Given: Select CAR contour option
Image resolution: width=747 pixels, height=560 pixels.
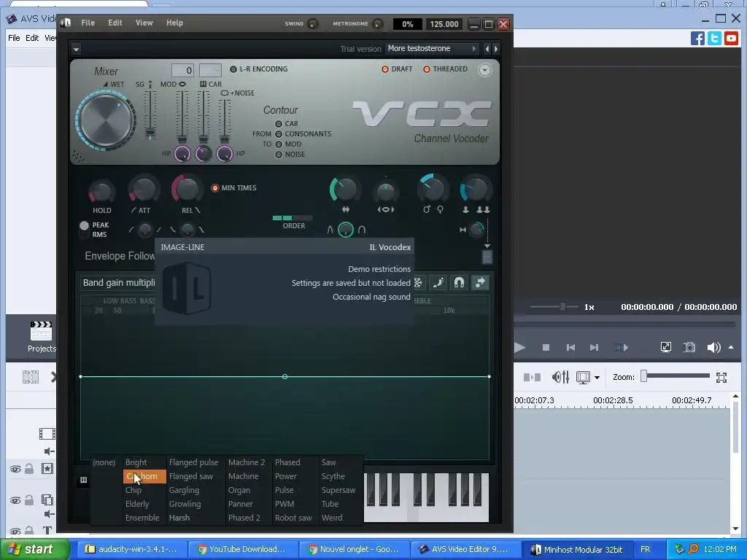Looking at the screenshot, I should tap(286, 124).
